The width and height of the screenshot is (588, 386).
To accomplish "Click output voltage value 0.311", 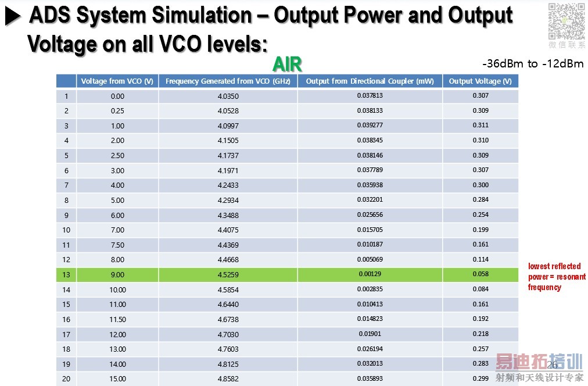I will (481, 125).
